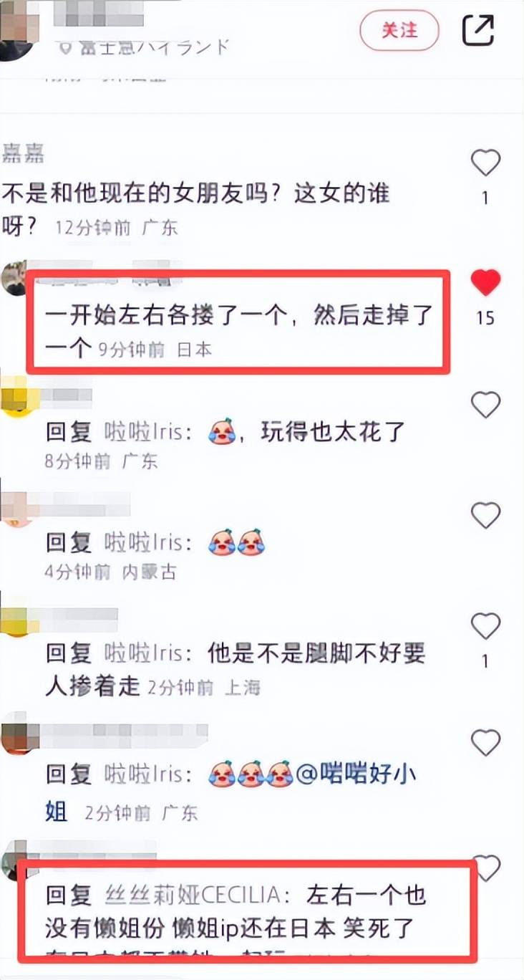The image size is (524, 980).
Task: Tap the comment 一开始左右各搂了一个
Action: click(x=239, y=331)
